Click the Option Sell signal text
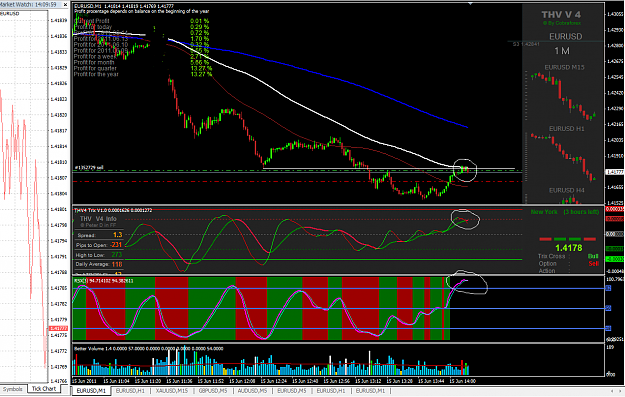 point(568,263)
